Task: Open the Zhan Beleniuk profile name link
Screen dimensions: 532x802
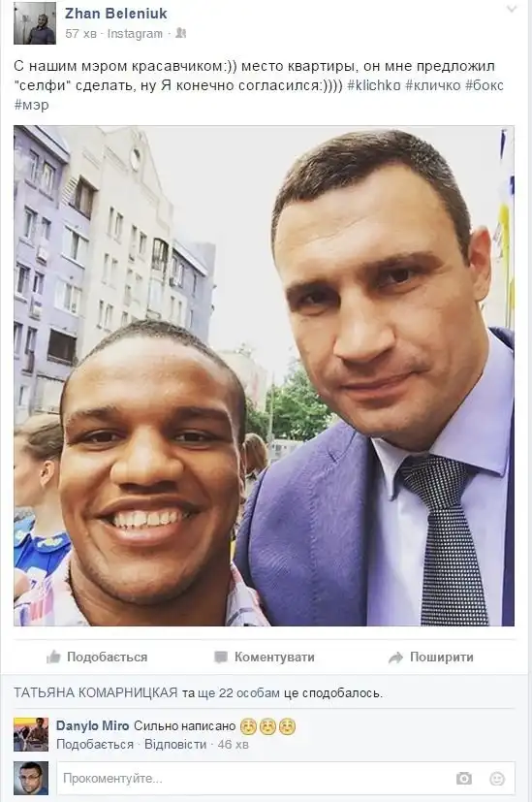Action: click(x=116, y=14)
